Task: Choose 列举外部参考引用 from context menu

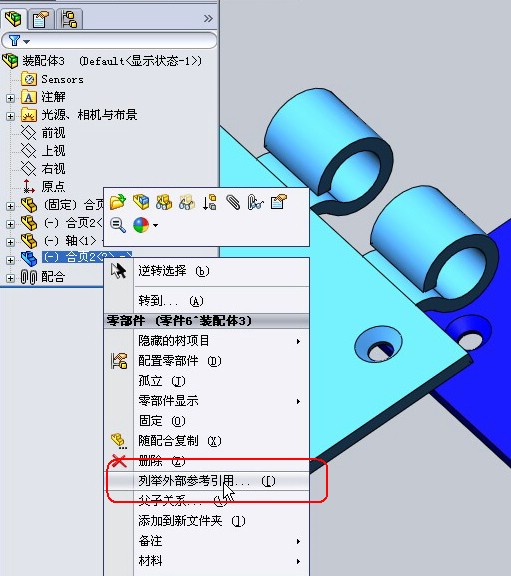Action: (x=207, y=481)
